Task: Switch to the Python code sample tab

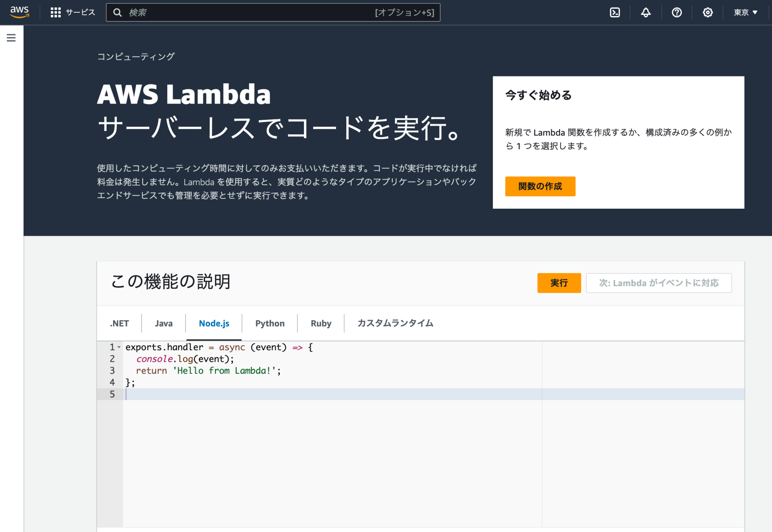Action: tap(269, 323)
